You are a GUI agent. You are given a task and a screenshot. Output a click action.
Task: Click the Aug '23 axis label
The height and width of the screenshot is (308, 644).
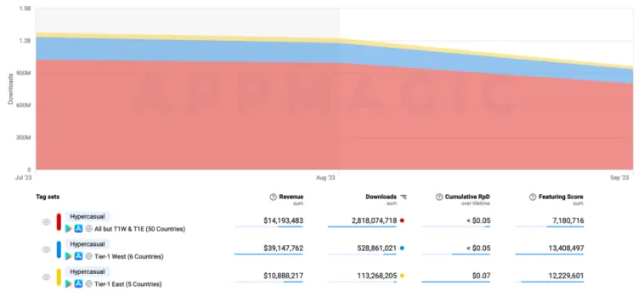[x=326, y=178]
